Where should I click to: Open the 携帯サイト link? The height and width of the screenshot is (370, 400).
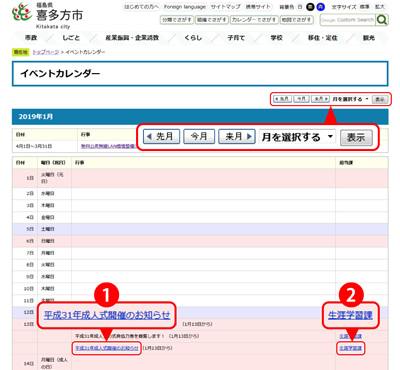[258, 7]
